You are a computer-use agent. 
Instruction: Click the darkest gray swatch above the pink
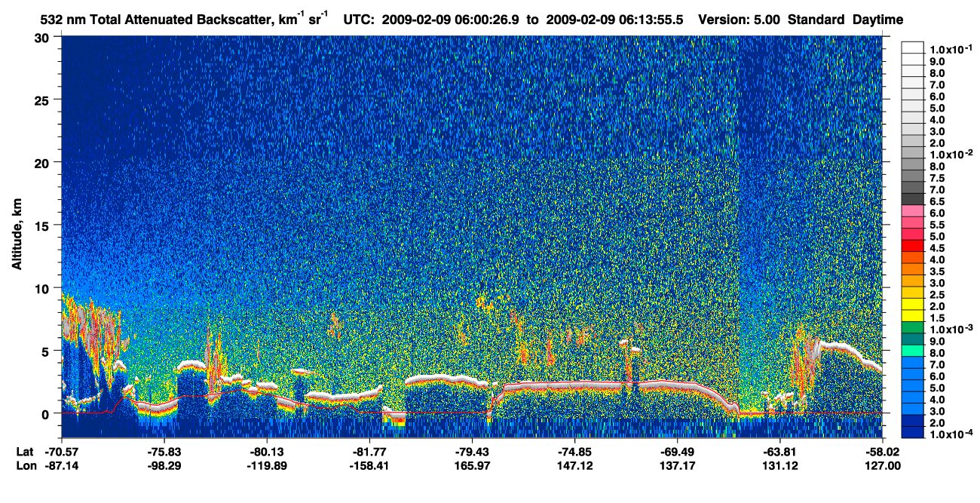click(914, 198)
